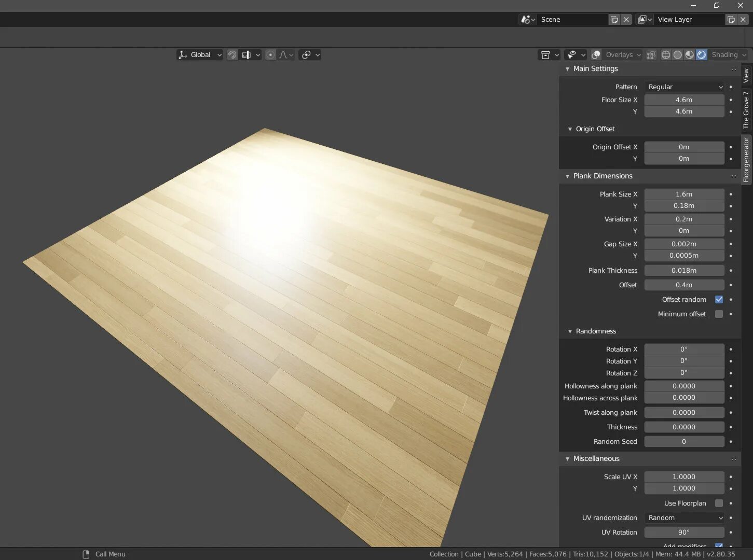
Task: Open the scene browse icon menu
Action: [x=528, y=19]
